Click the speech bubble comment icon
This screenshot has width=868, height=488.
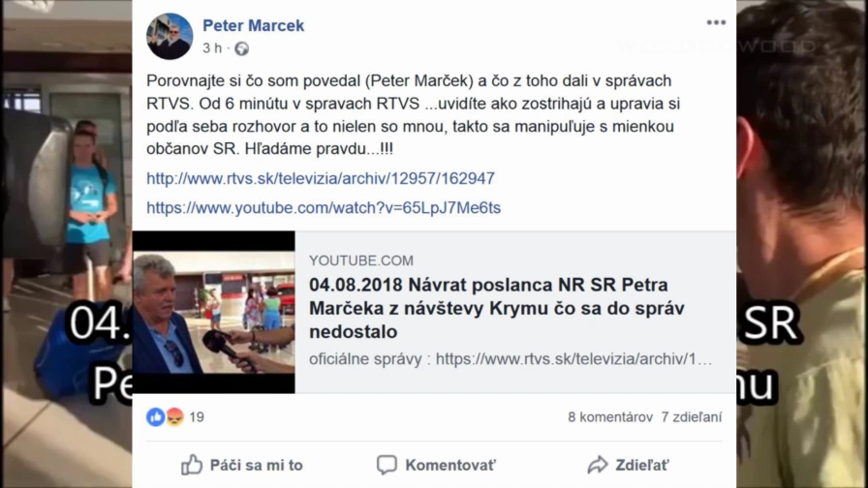point(387,465)
